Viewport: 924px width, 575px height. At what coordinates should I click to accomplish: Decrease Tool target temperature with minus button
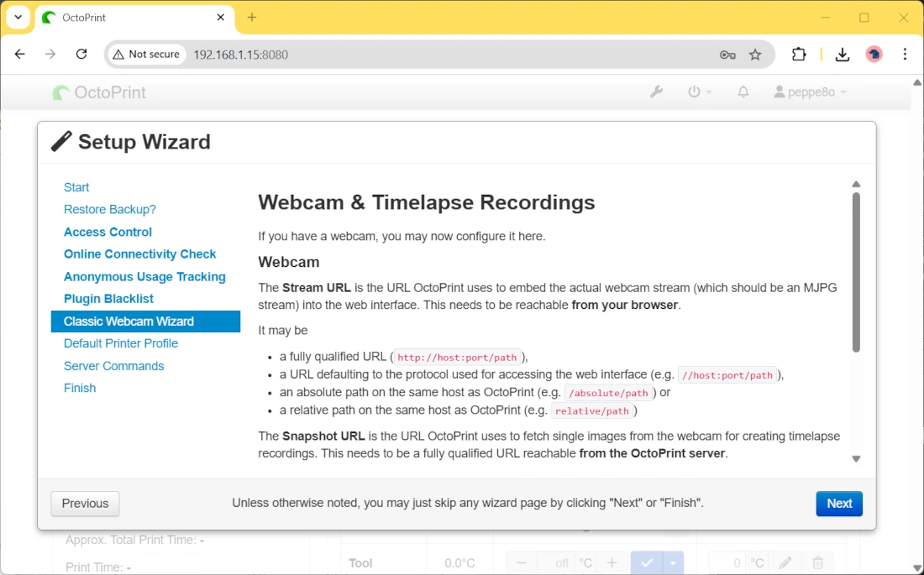click(x=522, y=563)
